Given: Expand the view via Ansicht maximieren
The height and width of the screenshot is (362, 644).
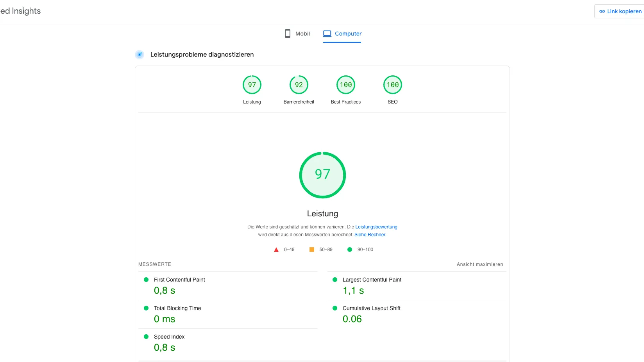Looking at the screenshot, I should click(479, 264).
